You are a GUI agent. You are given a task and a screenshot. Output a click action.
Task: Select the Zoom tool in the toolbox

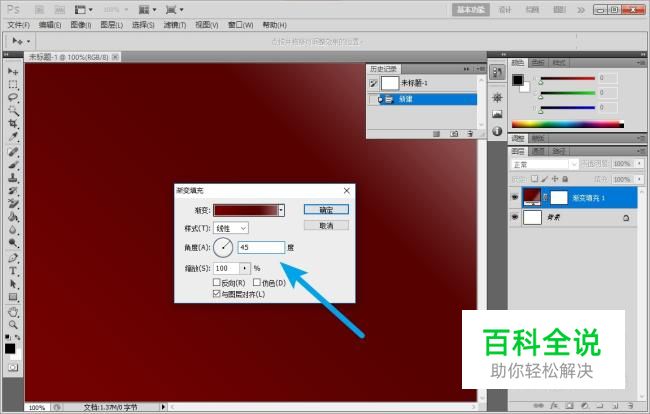pyautogui.click(x=13, y=325)
